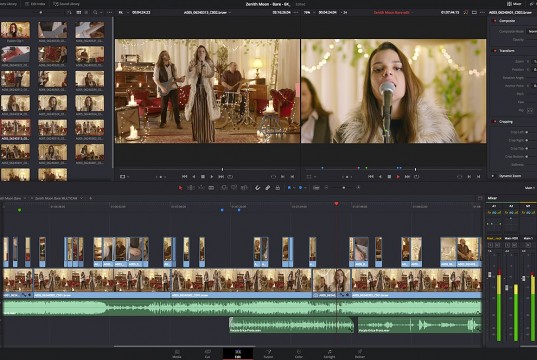Toggle the Position Lock padlock icon

tap(278, 188)
